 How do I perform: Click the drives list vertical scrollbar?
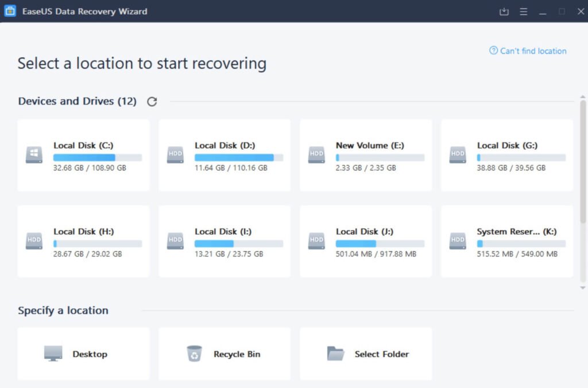582,161
